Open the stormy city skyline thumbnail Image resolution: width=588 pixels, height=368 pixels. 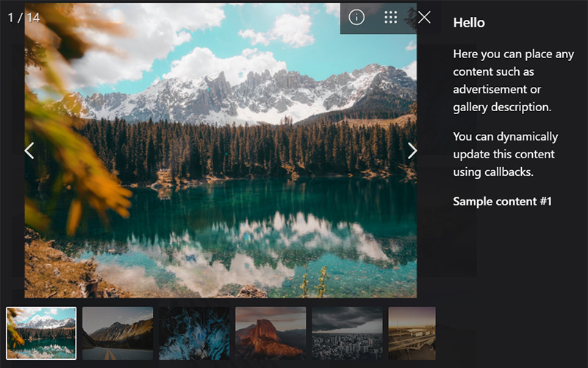tap(347, 333)
